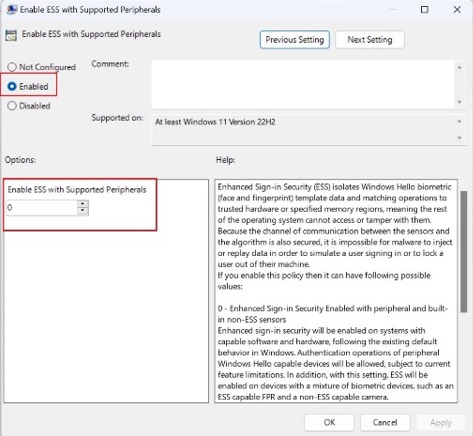
Task: Click the Cancel button
Action: tap(385, 422)
